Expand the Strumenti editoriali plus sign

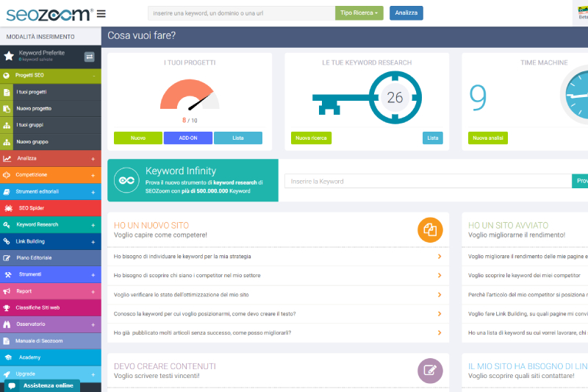(93, 193)
